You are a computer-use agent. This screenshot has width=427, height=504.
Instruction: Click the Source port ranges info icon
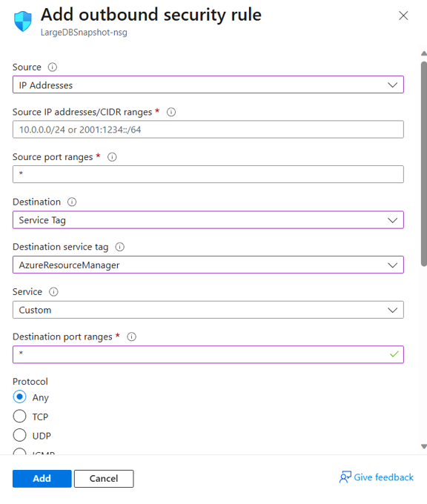point(112,157)
